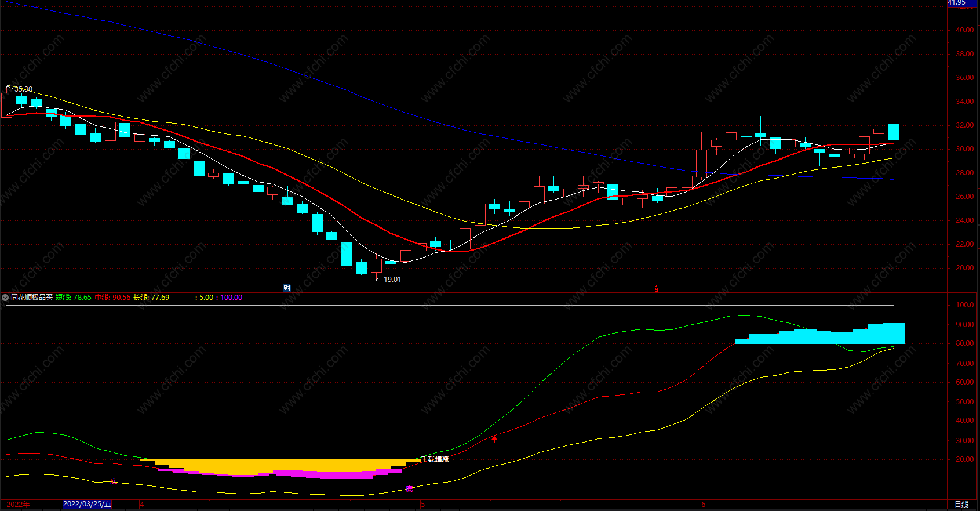Click the 19.01 low price label
Viewport: 980px width, 511px height.
(392, 280)
